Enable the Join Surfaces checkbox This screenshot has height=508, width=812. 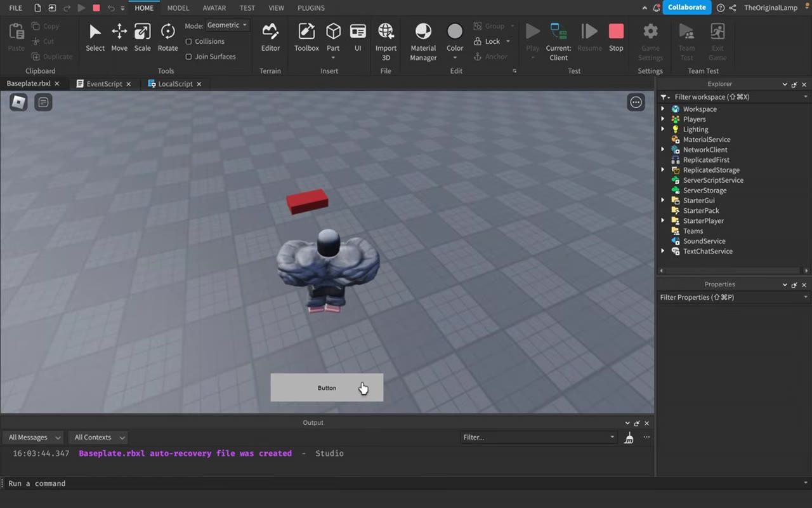(x=188, y=57)
